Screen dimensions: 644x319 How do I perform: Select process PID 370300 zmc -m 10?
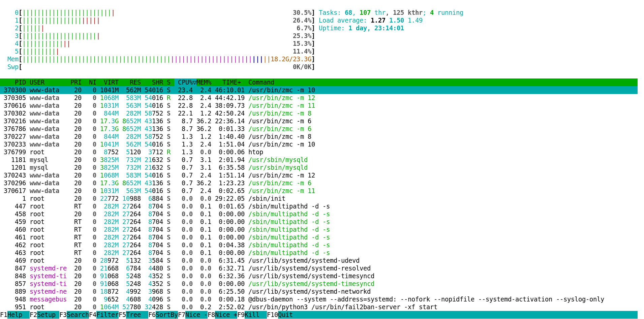(319, 90)
